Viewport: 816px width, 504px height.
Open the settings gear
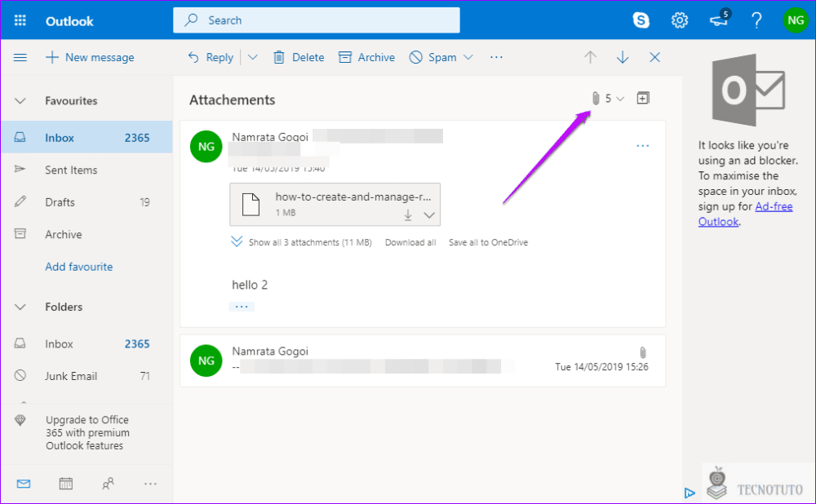679,20
